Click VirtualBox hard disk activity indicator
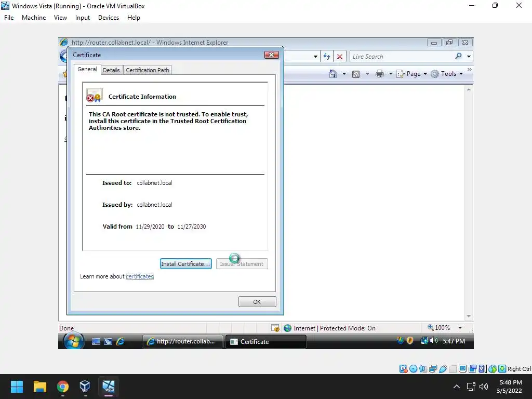 403,369
